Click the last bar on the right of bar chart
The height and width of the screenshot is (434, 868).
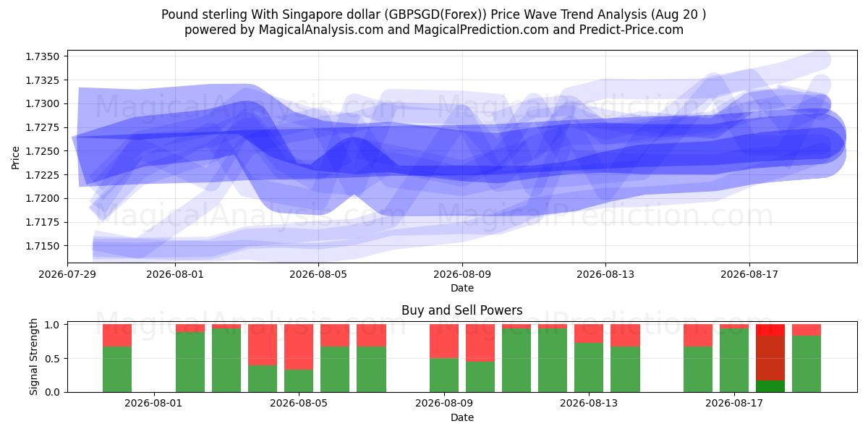click(807, 358)
